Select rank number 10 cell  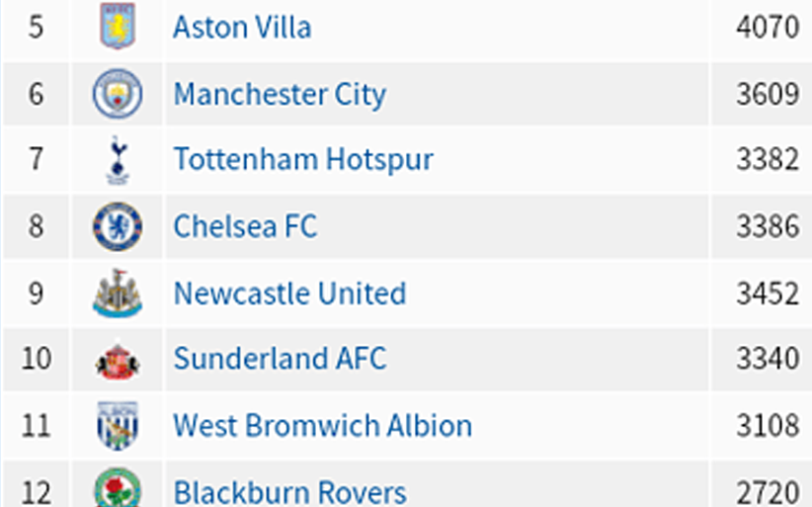click(x=37, y=359)
